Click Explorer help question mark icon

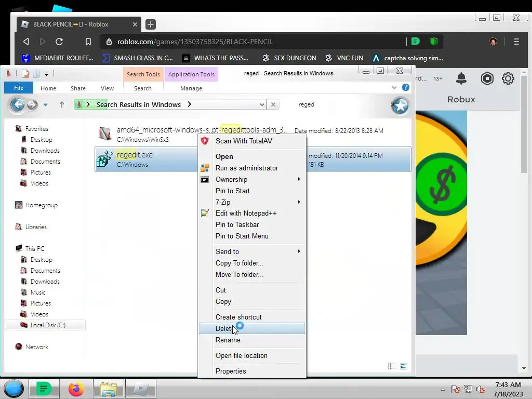405,87
